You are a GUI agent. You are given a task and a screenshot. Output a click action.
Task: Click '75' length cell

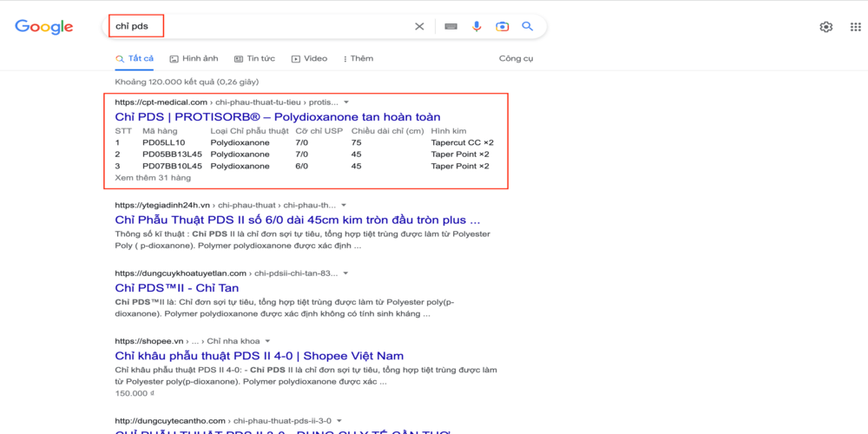click(356, 143)
